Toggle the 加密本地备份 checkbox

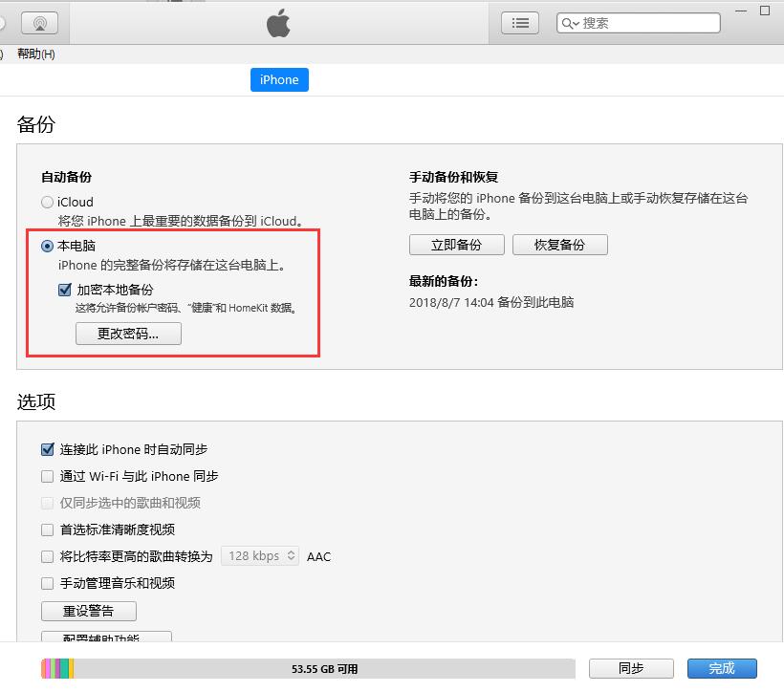pos(64,290)
